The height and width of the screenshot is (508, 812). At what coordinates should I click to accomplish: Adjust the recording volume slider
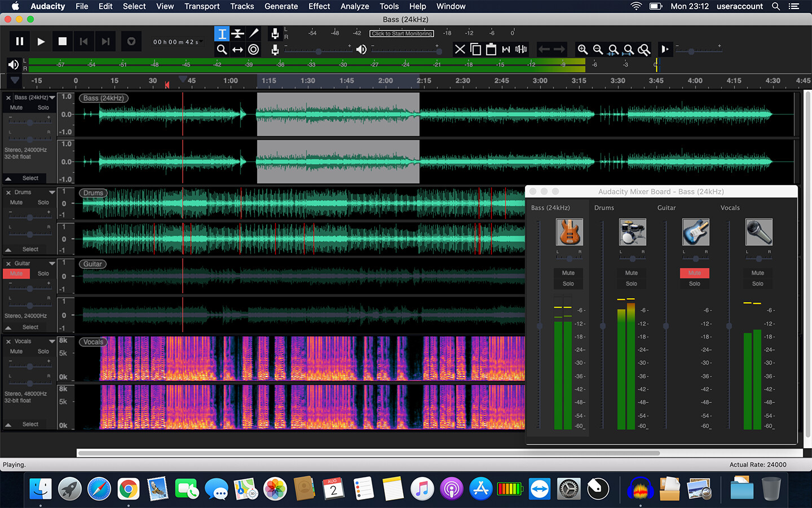[x=319, y=51]
